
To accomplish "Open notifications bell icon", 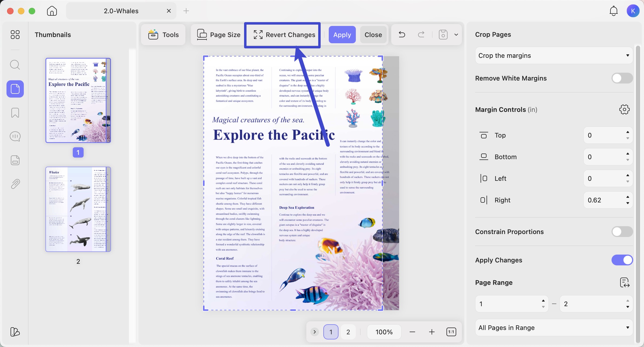I will coord(613,11).
